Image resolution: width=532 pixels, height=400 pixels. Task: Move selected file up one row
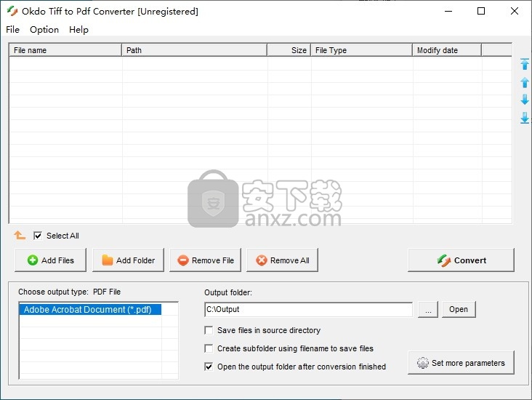(x=525, y=82)
